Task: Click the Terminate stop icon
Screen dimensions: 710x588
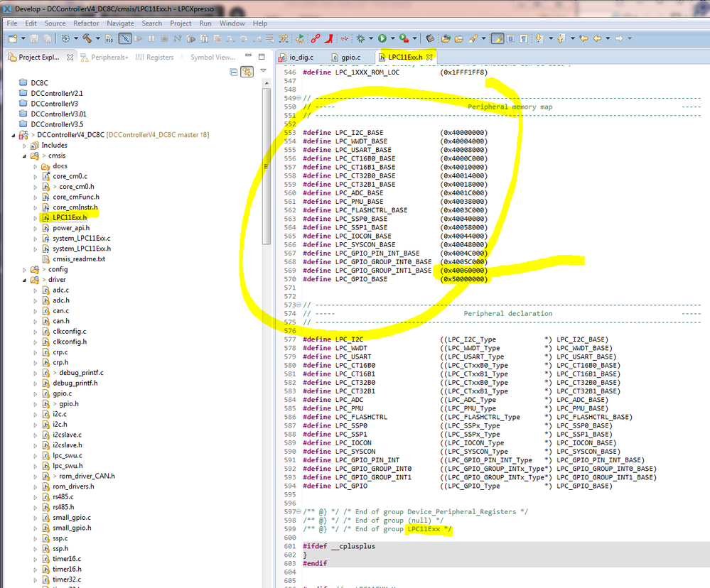Action: [x=164, y=38]
